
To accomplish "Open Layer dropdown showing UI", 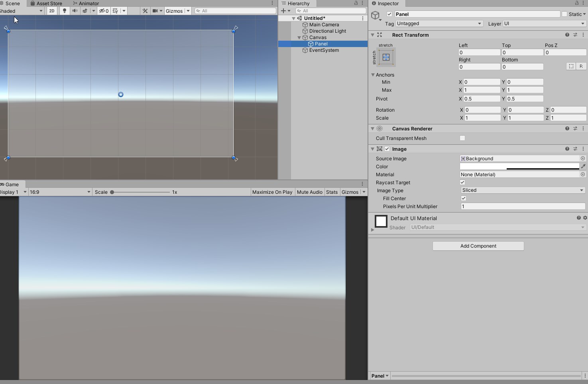I will (544, 24).
